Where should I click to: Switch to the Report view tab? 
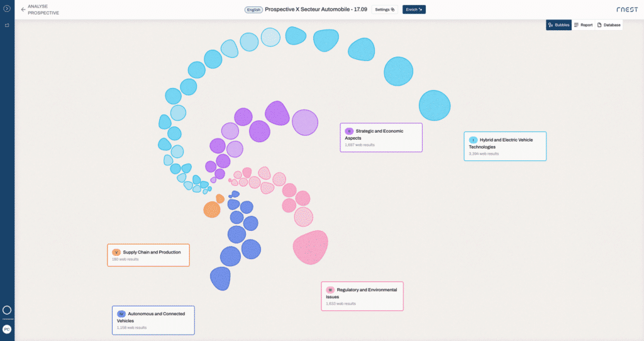click(x=583, y=25)
